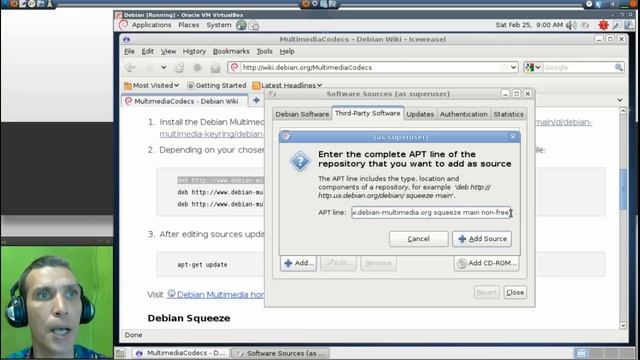Open the File menu in Iceweasel
Screen dimensions: 640x360
coord(129,51)
